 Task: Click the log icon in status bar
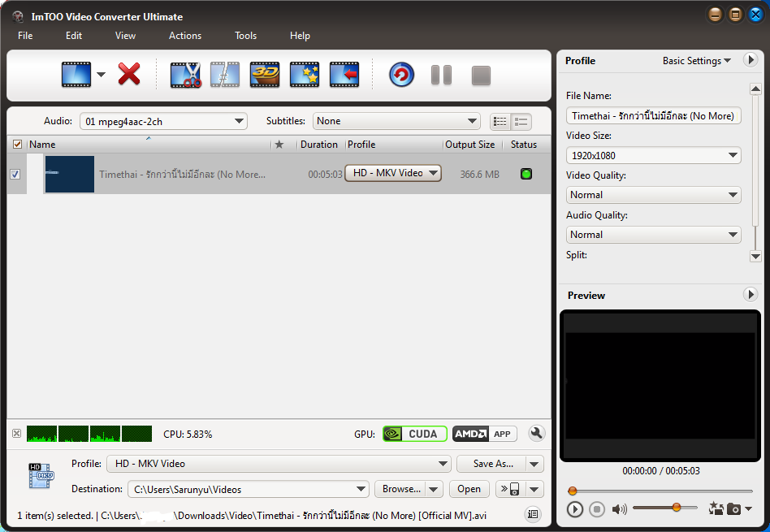pos(533,514)
